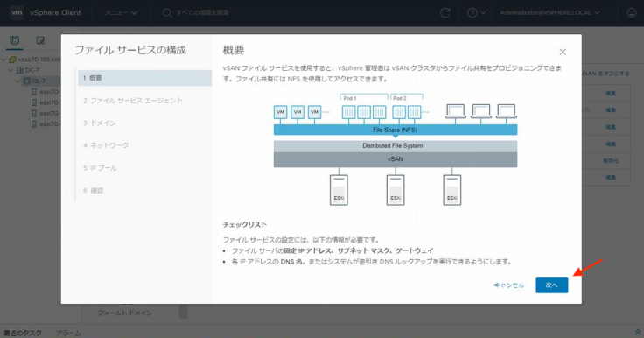Collapse the DC-7 datacenter tree node
This screenshot has height=338, width=644.
11,70
